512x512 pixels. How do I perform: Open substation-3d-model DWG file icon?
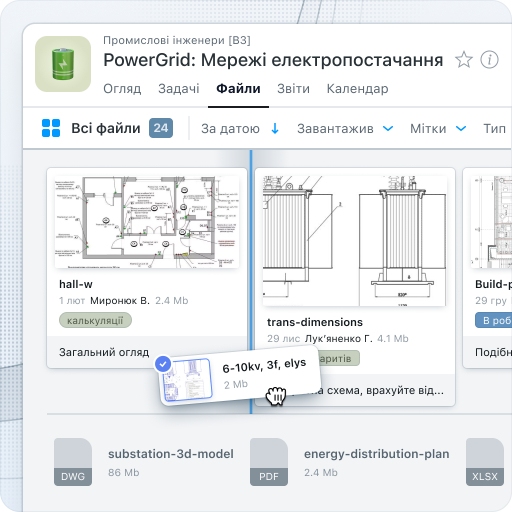tap(73, 462)
